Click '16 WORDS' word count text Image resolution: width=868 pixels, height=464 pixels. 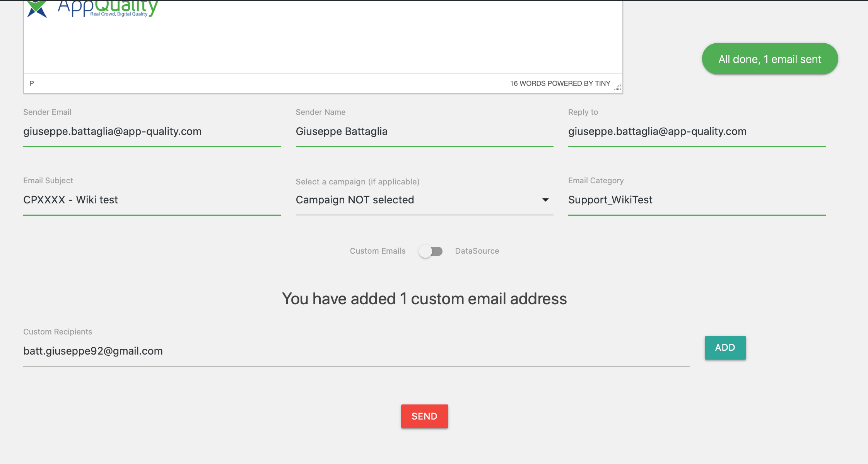click(528, 84)
